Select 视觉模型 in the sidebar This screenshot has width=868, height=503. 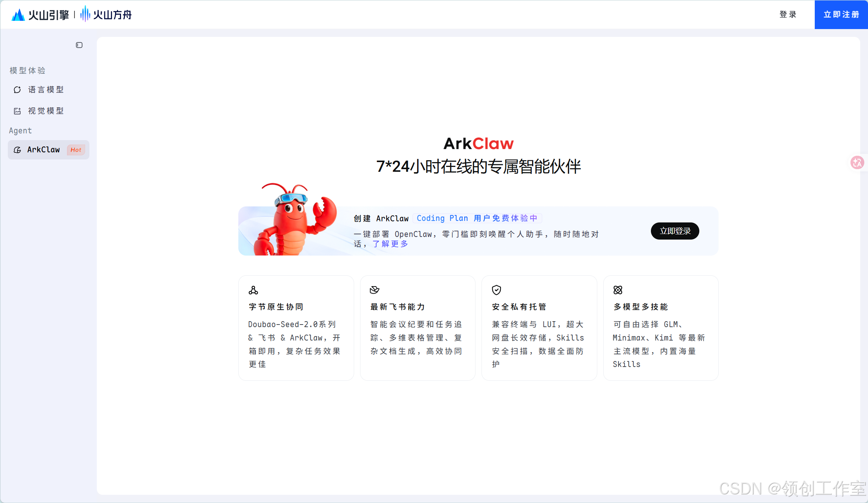pos(45,111)
